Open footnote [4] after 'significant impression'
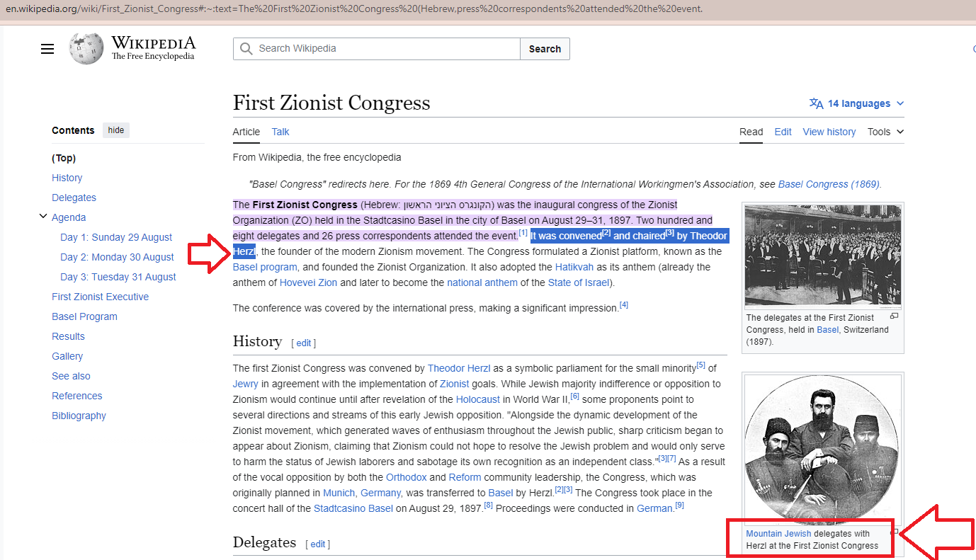 coord(624,305)
